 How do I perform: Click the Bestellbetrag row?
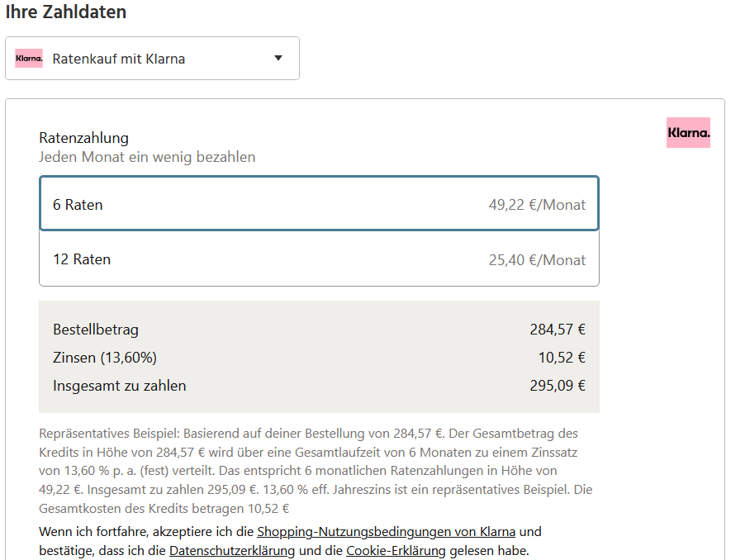(319, 330)
